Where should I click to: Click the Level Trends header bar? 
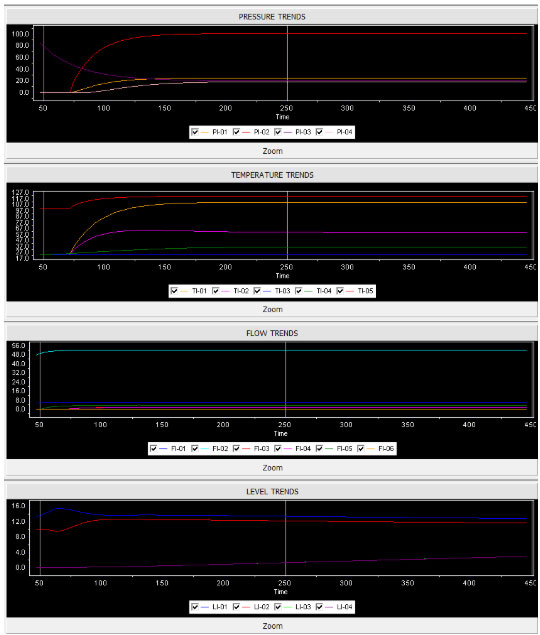(272, 492)
